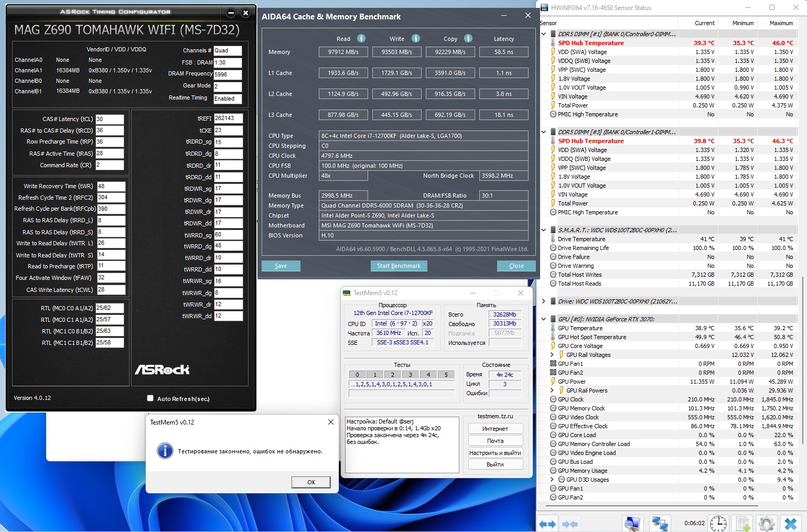Viewport: 807px width, 532px height.
Task: Click the info icon next to Read in AIDA64
Action: pyautogui.click(x=361, y=38)
